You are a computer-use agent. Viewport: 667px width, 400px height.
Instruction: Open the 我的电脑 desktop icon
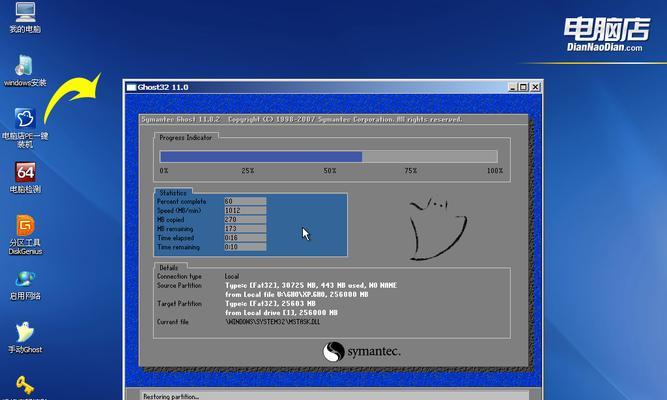tap(25, 17)
